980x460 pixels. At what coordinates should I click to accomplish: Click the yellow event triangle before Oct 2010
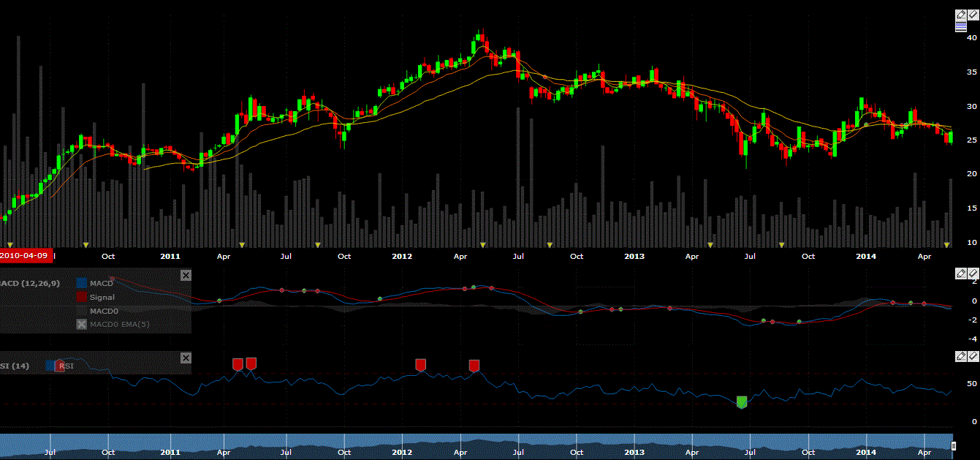coord(86,244)
